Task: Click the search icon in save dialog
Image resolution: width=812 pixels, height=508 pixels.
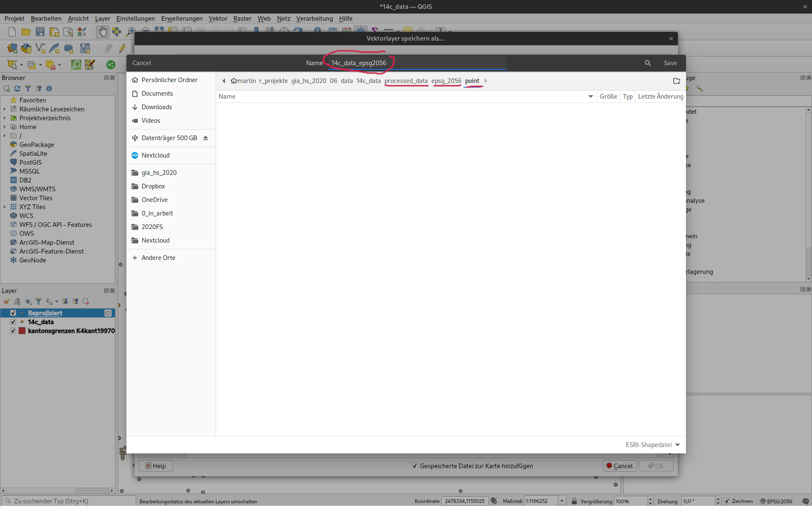Action: point(647,63)
